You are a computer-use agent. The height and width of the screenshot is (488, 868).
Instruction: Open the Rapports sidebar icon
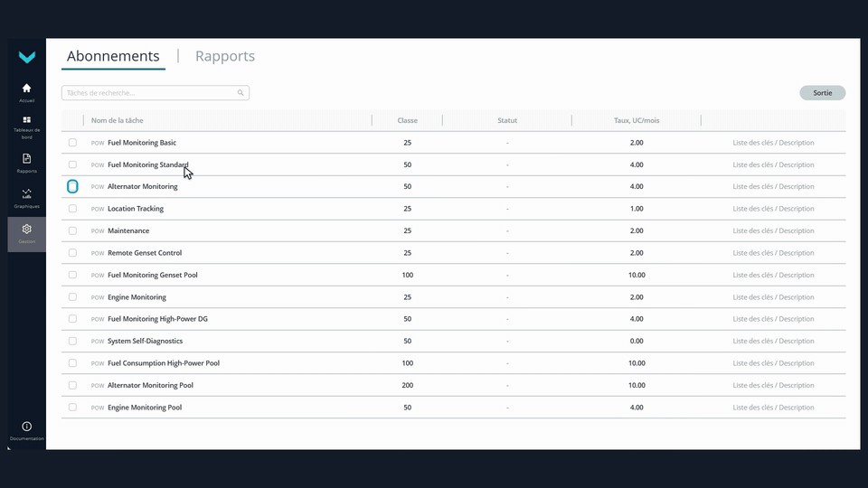(26, 159)
